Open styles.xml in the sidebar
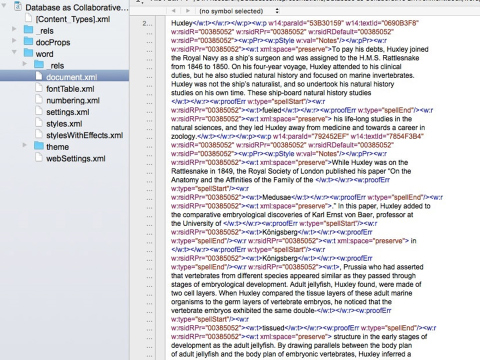The image size is (480, 360). [64, 124]
